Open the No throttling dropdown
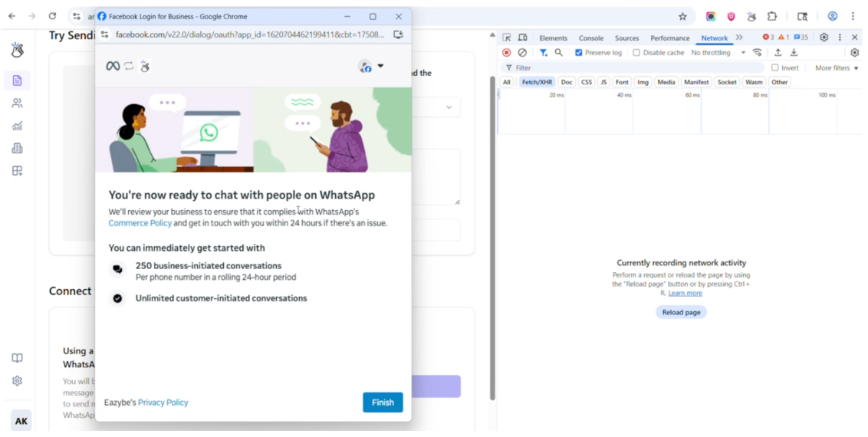The width and height of the screenshot is (868, 437). (718, 53)
